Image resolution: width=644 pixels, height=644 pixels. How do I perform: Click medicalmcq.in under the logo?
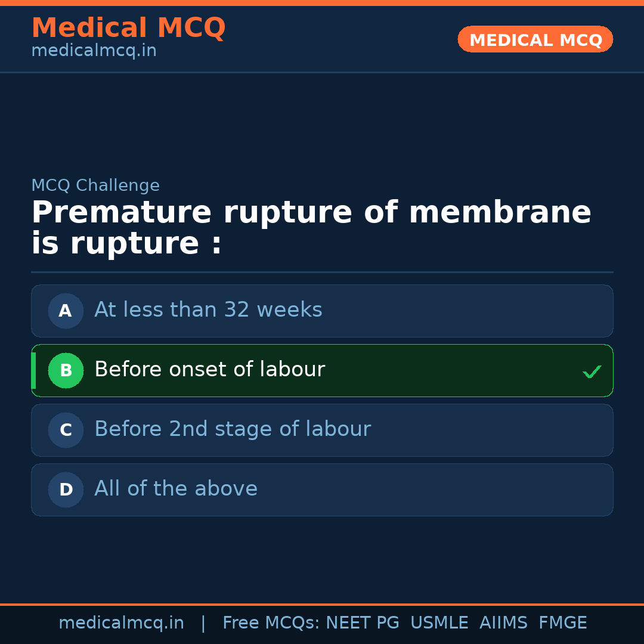click(94, 50)
